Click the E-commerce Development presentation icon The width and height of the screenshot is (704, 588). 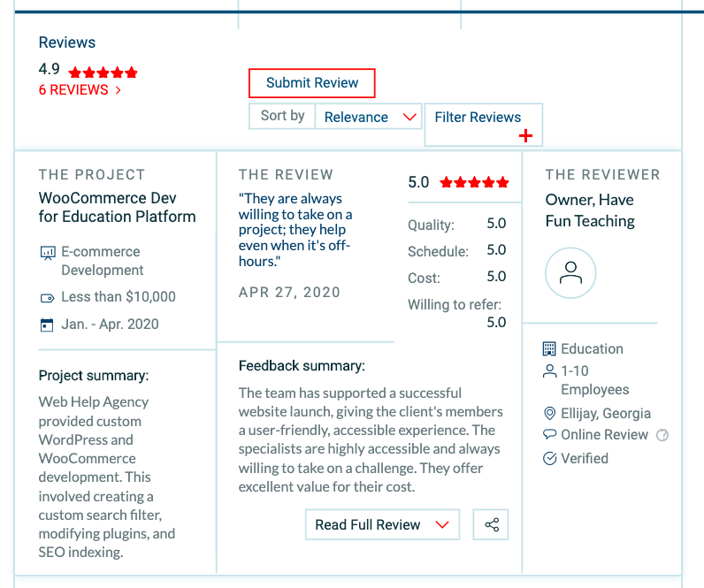(x=48, y=253)
